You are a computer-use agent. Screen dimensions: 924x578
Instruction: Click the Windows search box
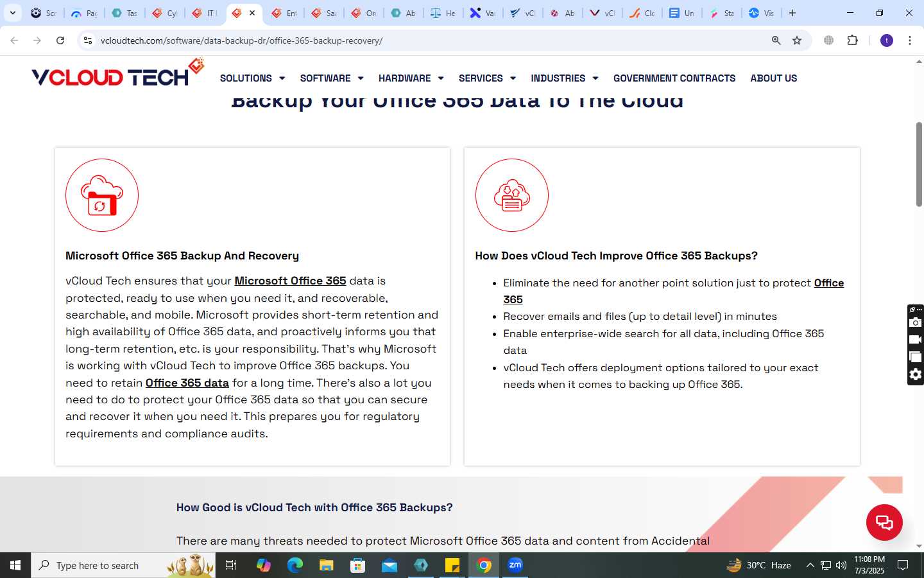pyautogui.click(x=123, y=565)
